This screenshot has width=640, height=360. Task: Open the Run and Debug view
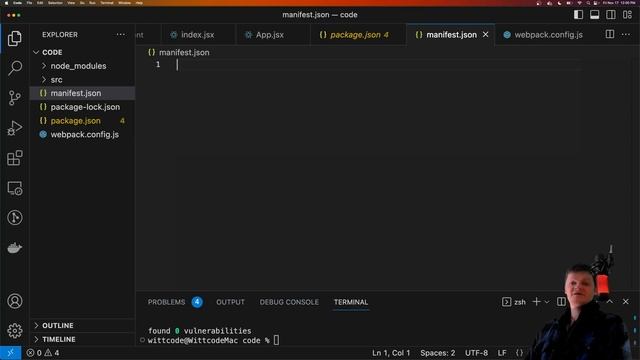tap(15, 128)
